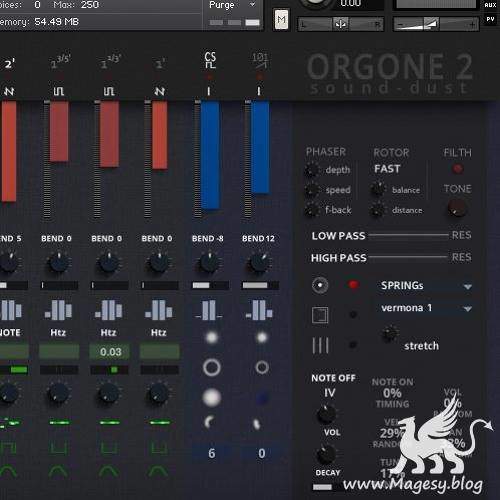Click the small glowing dot in CS column
This screenshot has width=500, height=500.
click(x=212, y=337)
